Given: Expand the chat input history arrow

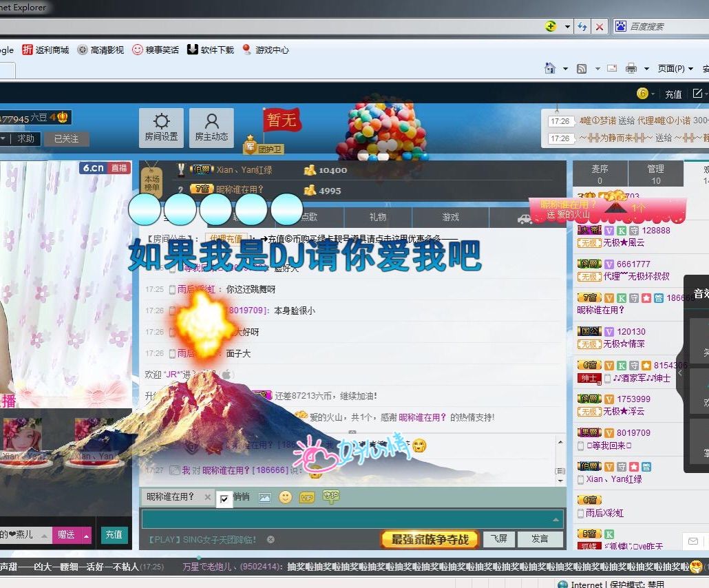Looking at the screenshot, I should pos(555,520).
